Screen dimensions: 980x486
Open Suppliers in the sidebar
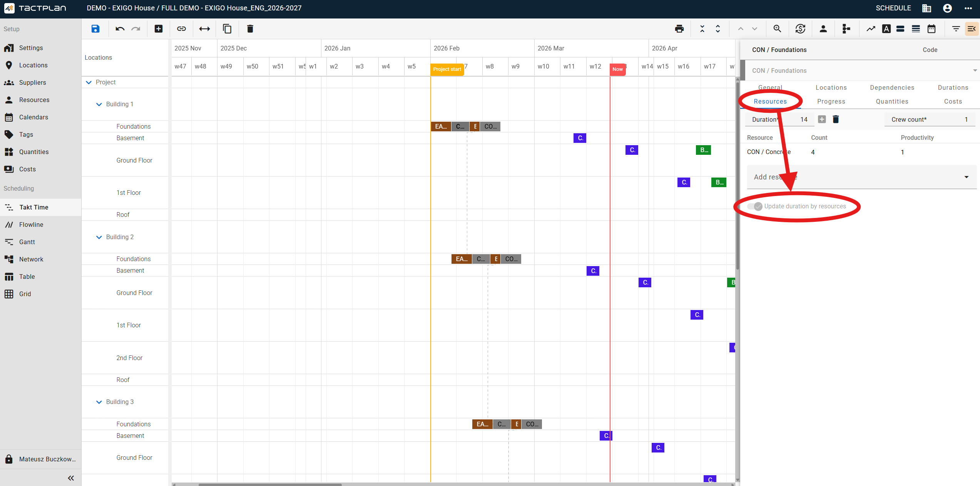coord(40,82)
